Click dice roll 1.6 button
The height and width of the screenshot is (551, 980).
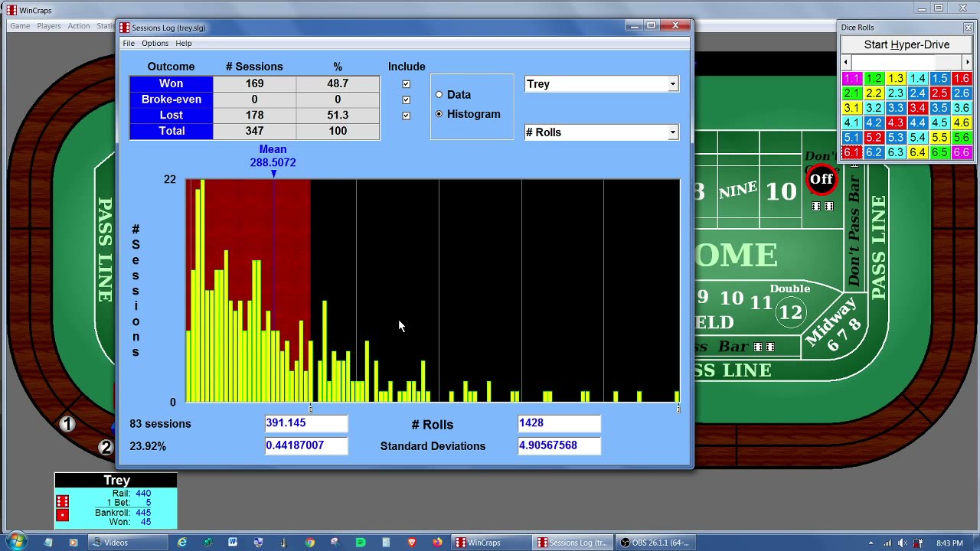(x=962, y=78)
